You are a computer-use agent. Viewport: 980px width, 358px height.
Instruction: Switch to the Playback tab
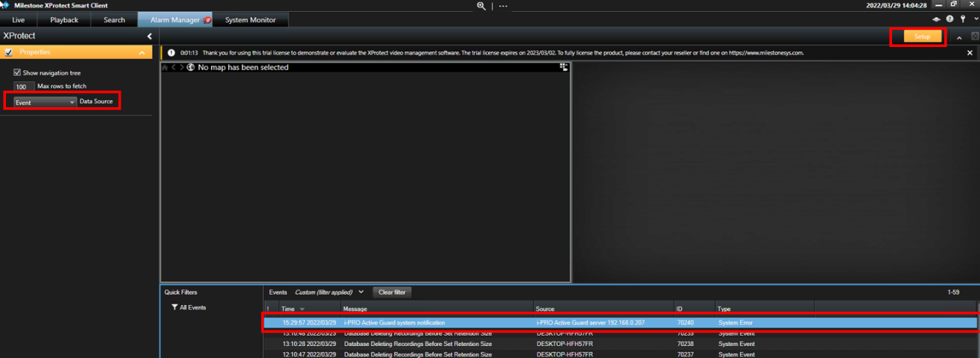coord(64,20)
